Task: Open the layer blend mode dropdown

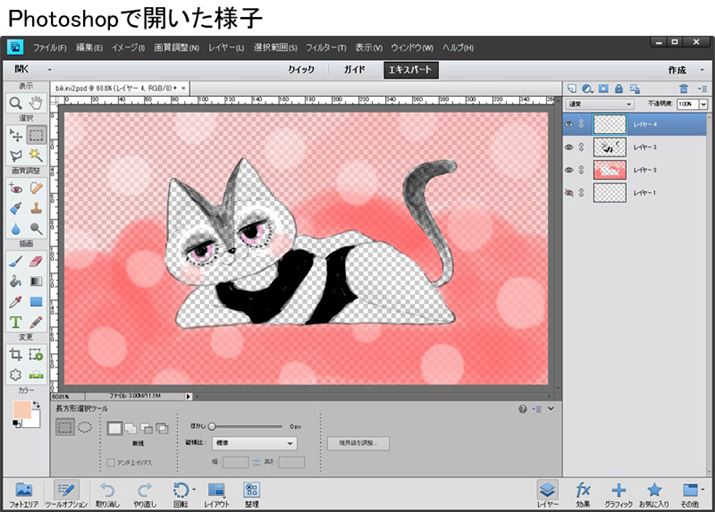Action: click(x=600, y=104)
